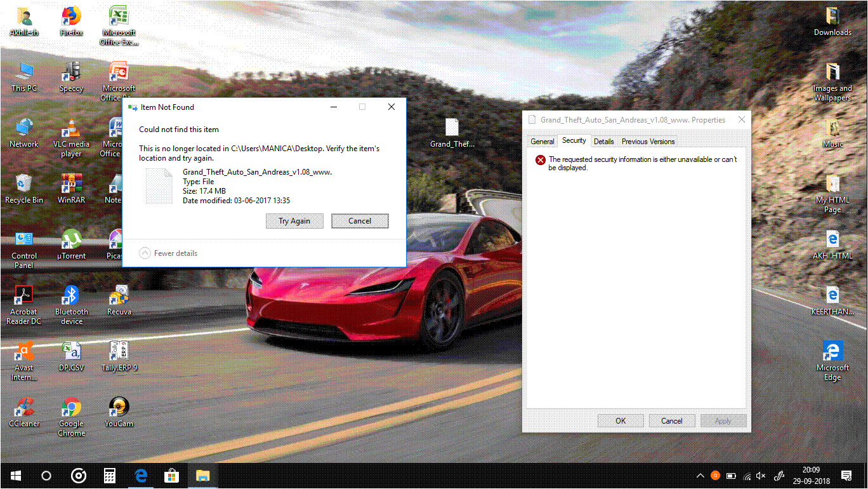
Task: Select the This PC desktop icon
Action: tap(24, 77)
